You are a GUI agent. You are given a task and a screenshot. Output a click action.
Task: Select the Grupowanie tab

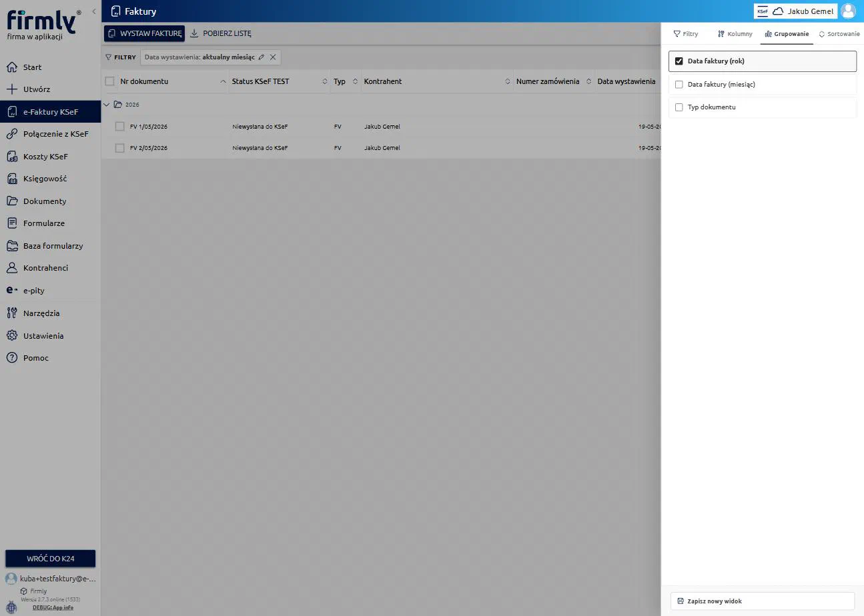tap(787, 34)
